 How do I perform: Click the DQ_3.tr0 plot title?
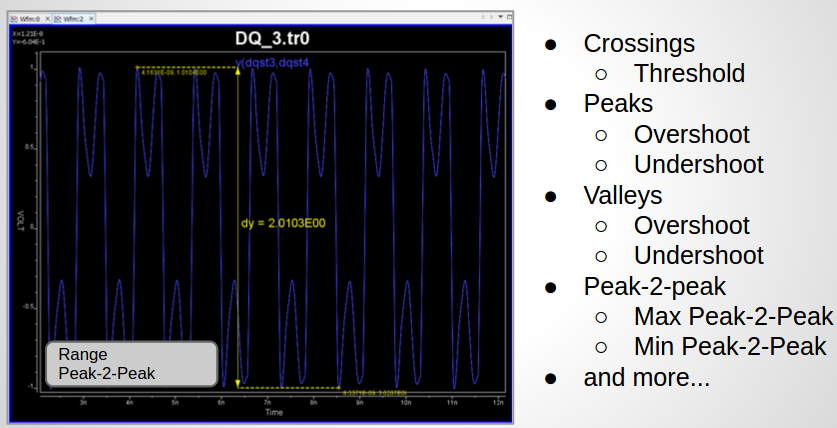pyautogui.click(x=262, y=38)
